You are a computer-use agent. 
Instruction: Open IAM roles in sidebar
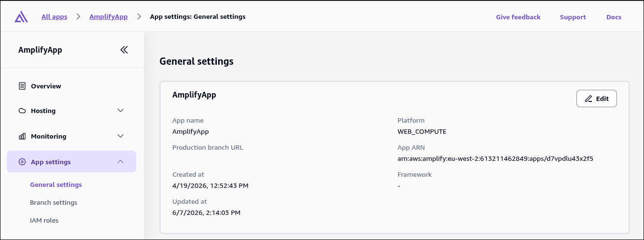click(44, 220)
